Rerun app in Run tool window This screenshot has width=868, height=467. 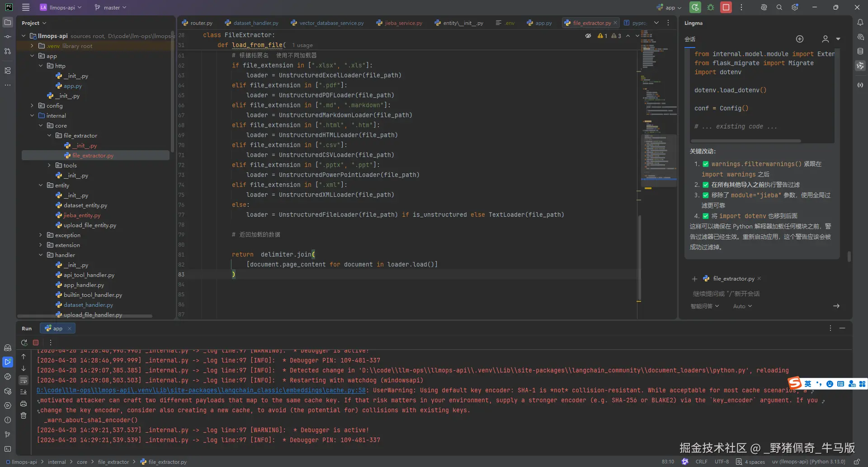(24, 343)
